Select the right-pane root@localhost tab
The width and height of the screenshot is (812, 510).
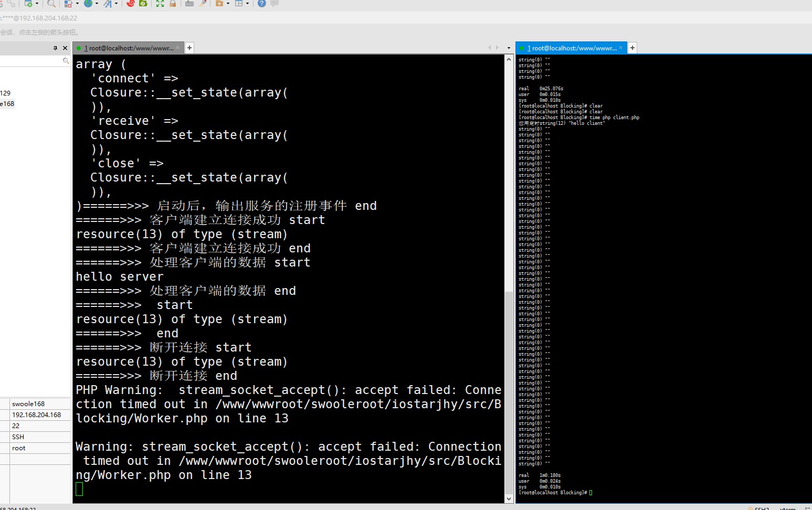(572, 48)
